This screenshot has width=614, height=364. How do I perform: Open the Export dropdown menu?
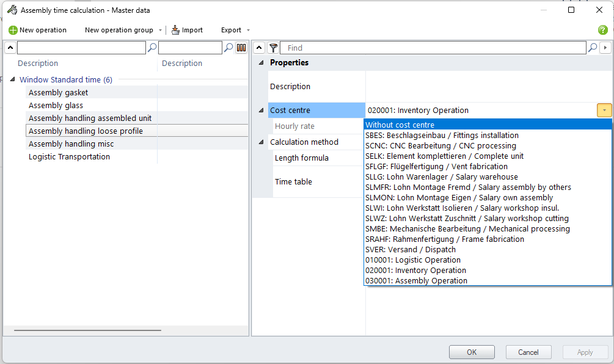tap(235, 30)
